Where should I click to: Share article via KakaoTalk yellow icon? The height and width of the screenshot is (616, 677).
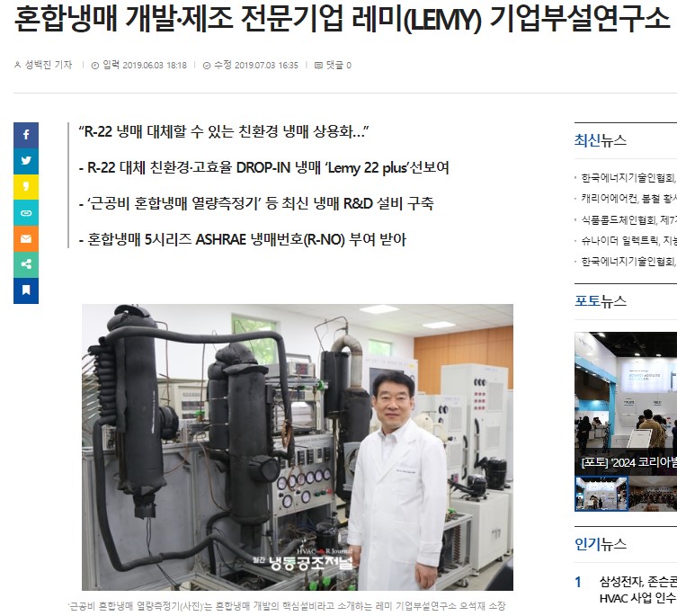click(x=26, y=187)
